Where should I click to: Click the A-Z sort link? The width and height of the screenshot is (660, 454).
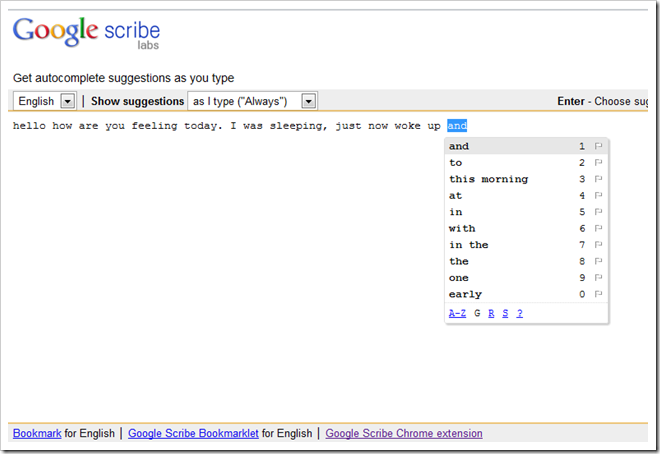(x=457, y=313)
